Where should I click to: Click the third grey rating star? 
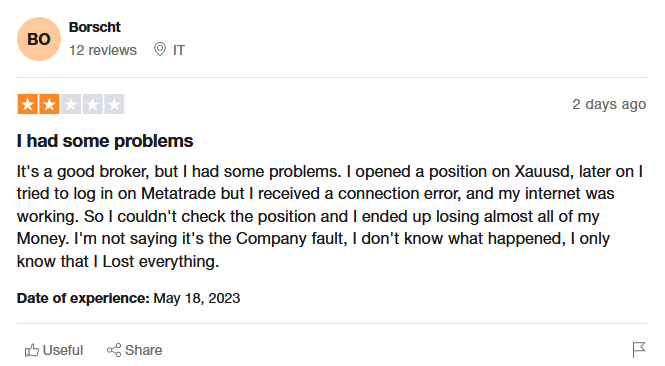[x=71, y=104]
